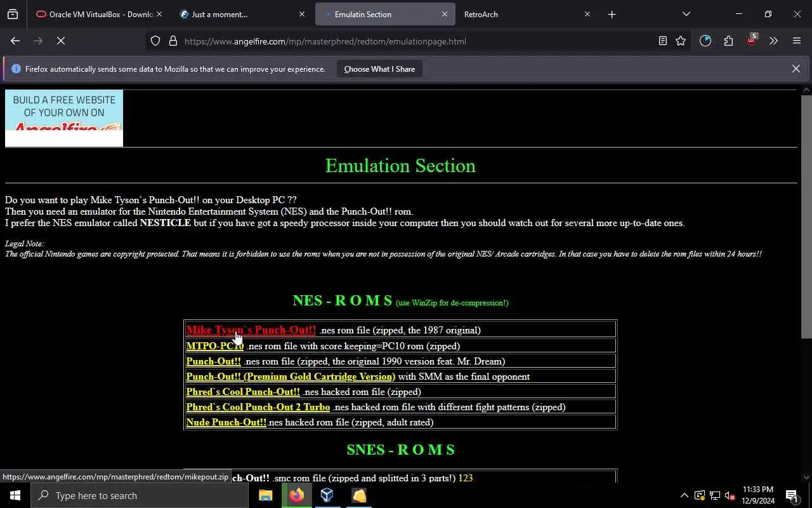Close the Just a moment tab
812x508 pixels.
301,14
